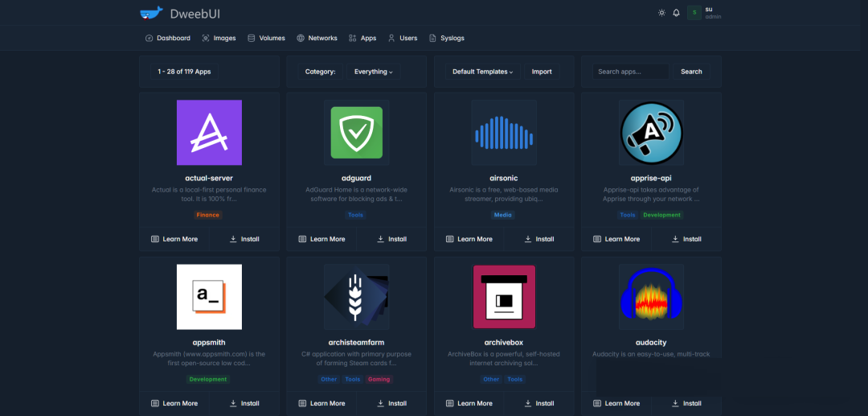Install the archivebox app
Image resolution: width=868 pixels, height=416 pixels.
pos(539,403)
